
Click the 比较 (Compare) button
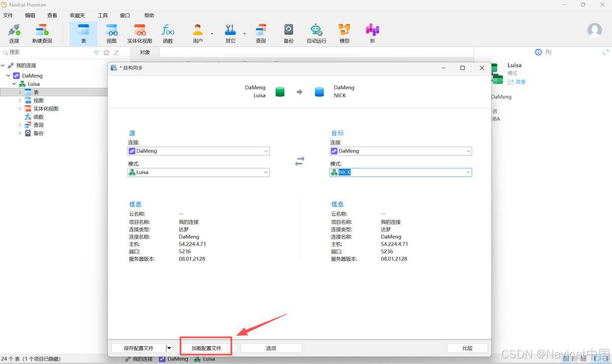pos(468,348)
